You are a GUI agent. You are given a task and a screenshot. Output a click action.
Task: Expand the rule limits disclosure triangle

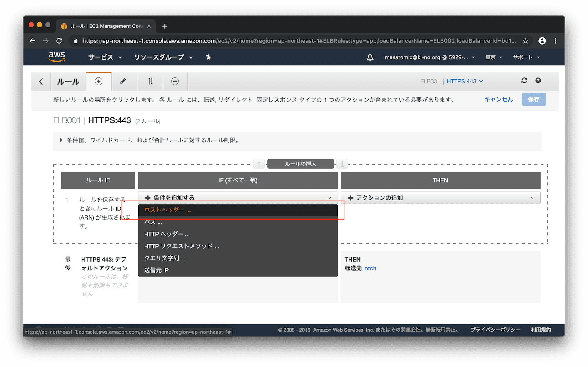click(x=61, y=140)
